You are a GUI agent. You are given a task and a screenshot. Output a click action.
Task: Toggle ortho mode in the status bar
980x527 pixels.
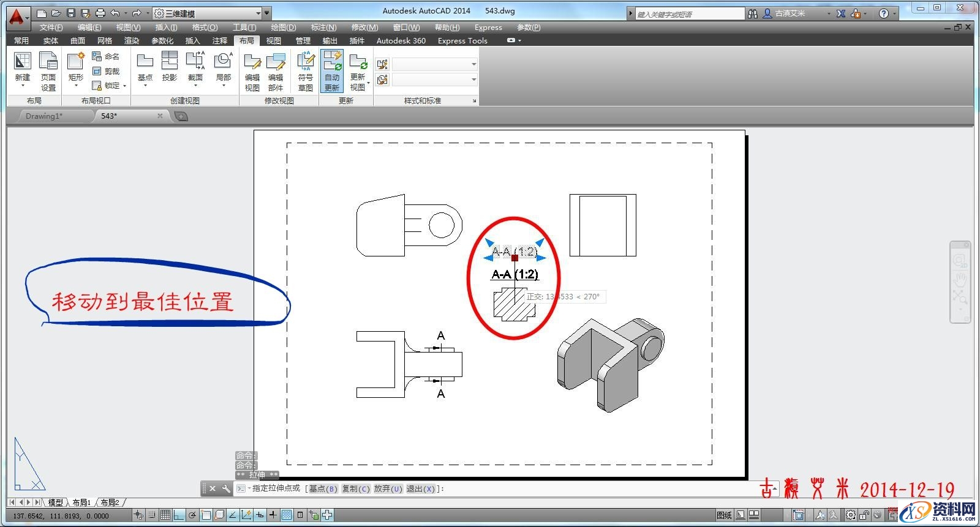[178, 515]
